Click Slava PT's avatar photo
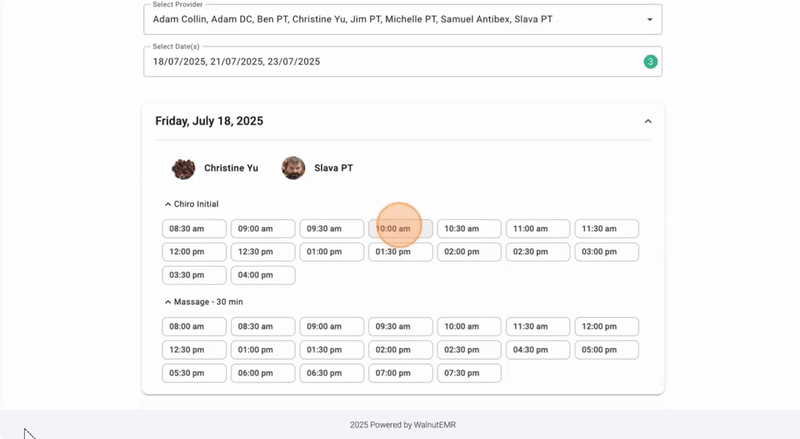The height and width of the screenshot is (439, 800). tap(293, 168)
